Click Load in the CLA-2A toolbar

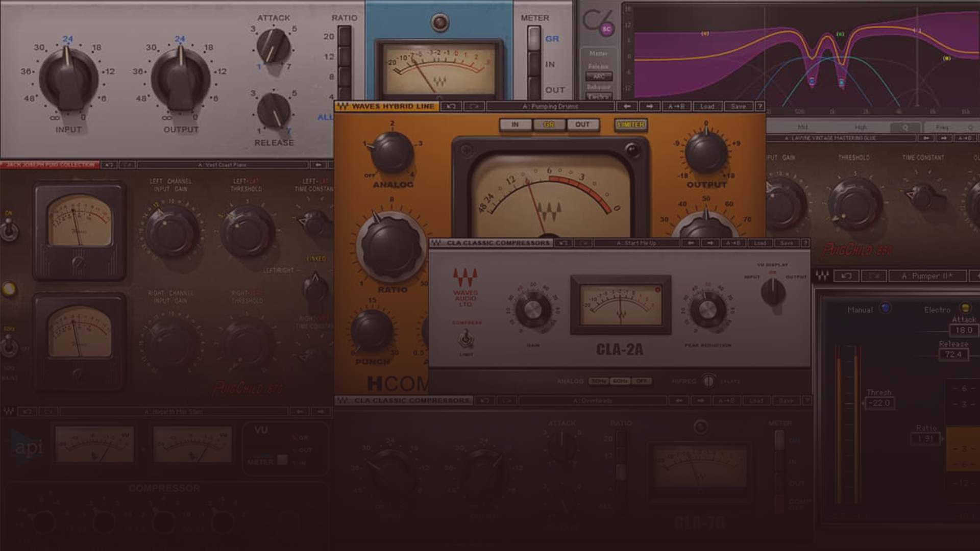pyautogui.click(x=760, y=243)
